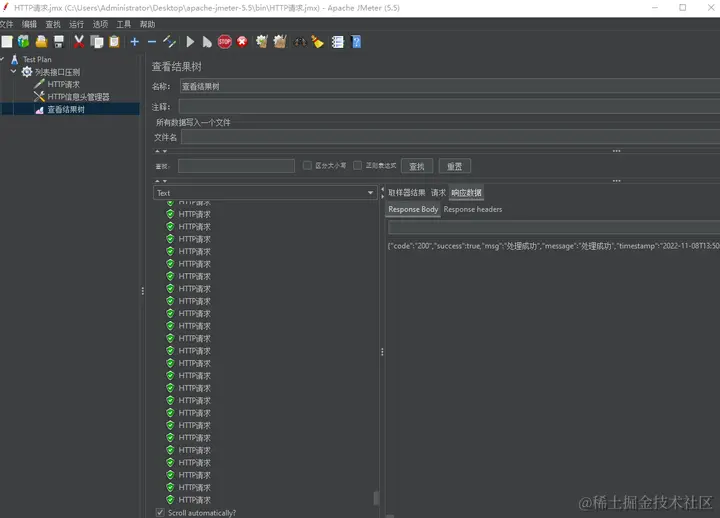Screen dimensions: 720x518
Task: Select the 响应数据 tab
Action: [466, 192]
